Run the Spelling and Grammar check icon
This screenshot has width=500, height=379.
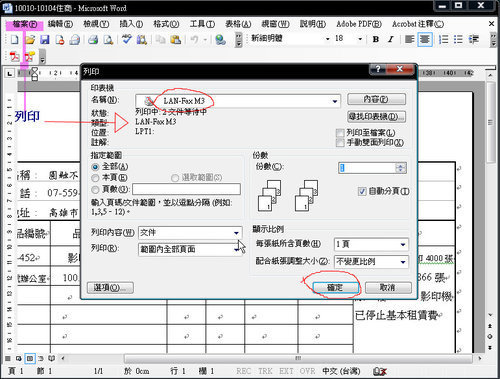pyautogui.click(x=127, y=39)
